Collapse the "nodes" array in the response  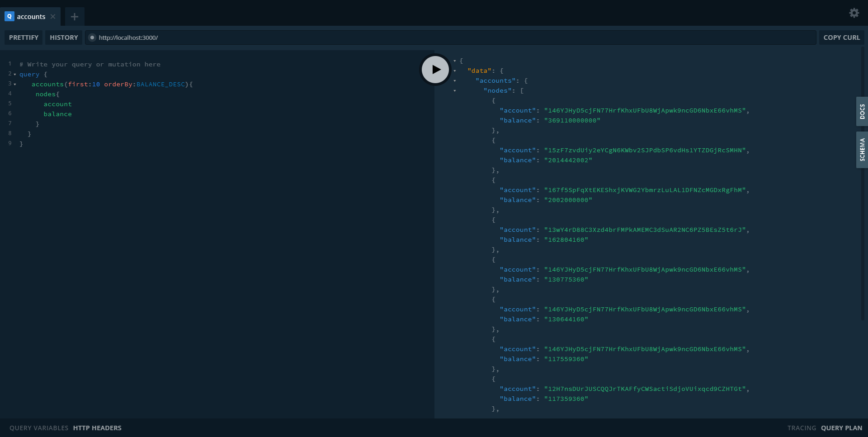[x=454, y=91]
